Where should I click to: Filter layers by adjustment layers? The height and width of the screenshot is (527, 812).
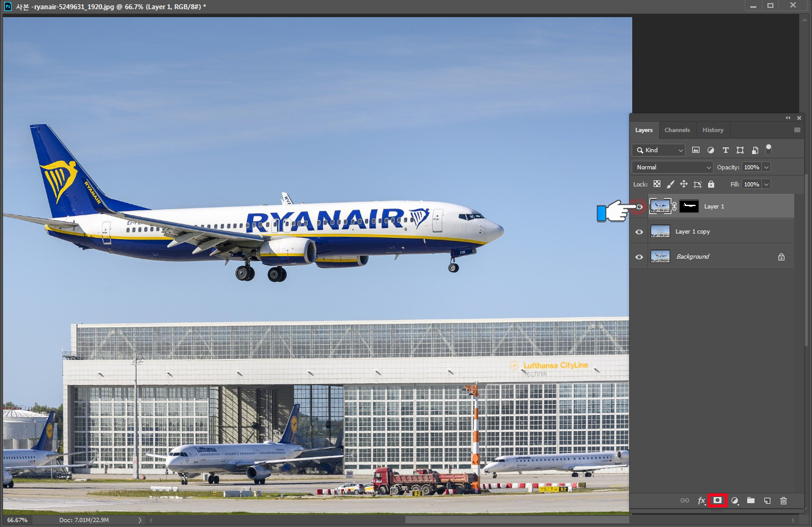pyautogui.click(x=711, y=150)
